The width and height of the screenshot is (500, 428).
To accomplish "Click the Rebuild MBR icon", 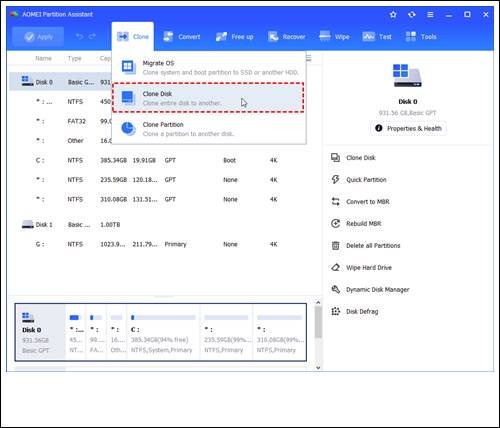I will (335, 223).
